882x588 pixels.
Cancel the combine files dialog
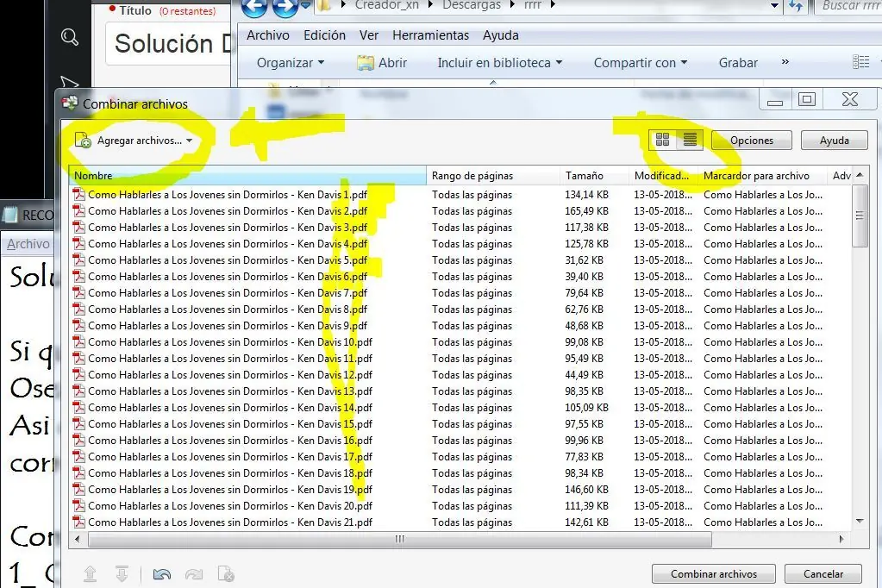pos(823,574)
